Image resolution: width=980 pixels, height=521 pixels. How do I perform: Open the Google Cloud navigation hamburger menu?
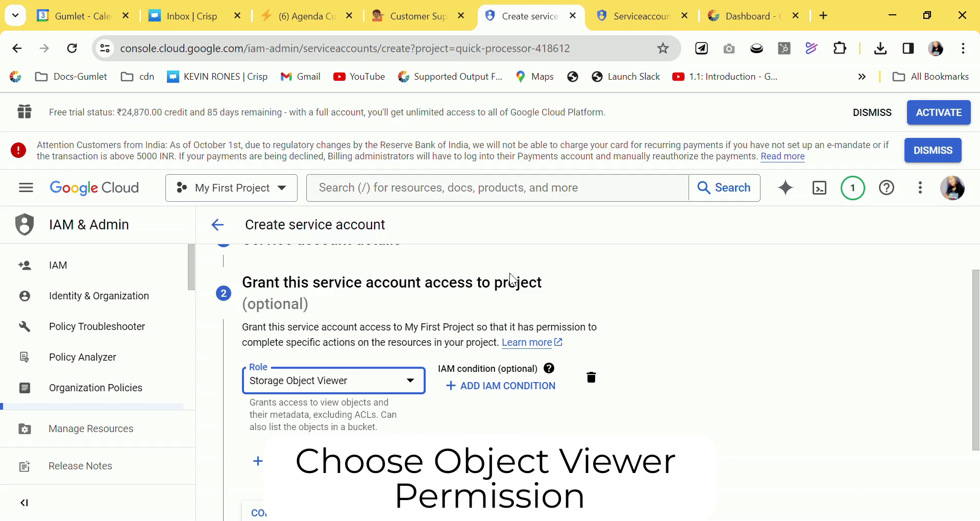26,188
